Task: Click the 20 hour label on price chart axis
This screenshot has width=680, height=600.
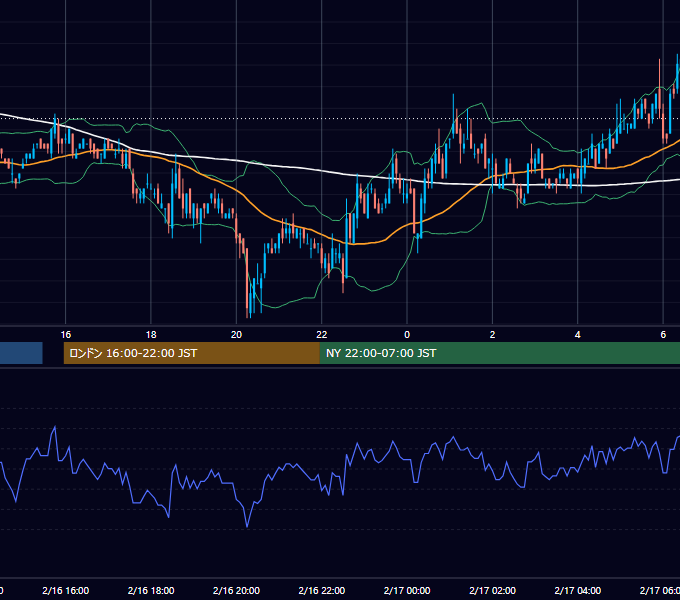Action: [x=236, y=335]
